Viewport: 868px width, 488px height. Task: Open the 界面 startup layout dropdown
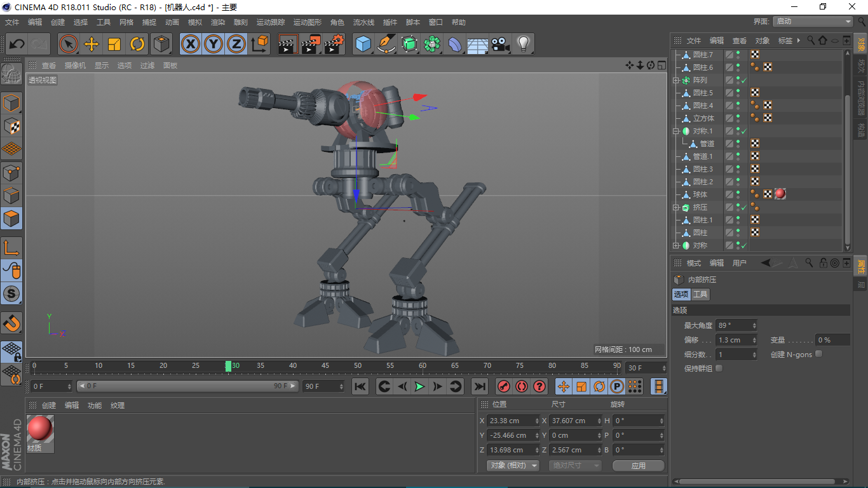[x=812, y=21]
